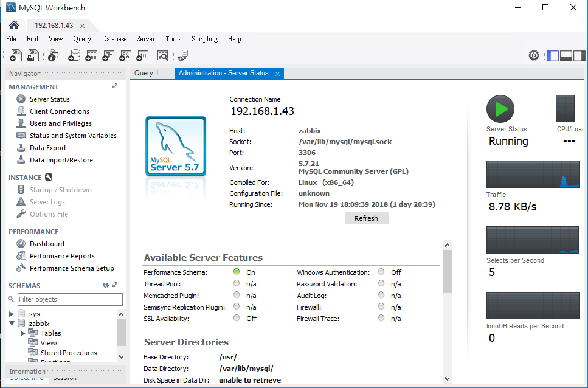Click the green Server Status running icon
The image size is (588, 388).
click(500, 109)
